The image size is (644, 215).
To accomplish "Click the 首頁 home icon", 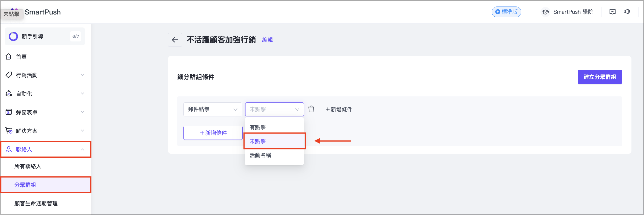I will [9, 57].
